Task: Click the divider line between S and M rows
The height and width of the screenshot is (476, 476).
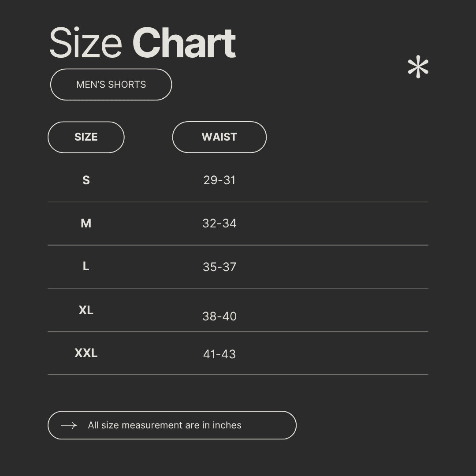Action: tap(238, 202)
